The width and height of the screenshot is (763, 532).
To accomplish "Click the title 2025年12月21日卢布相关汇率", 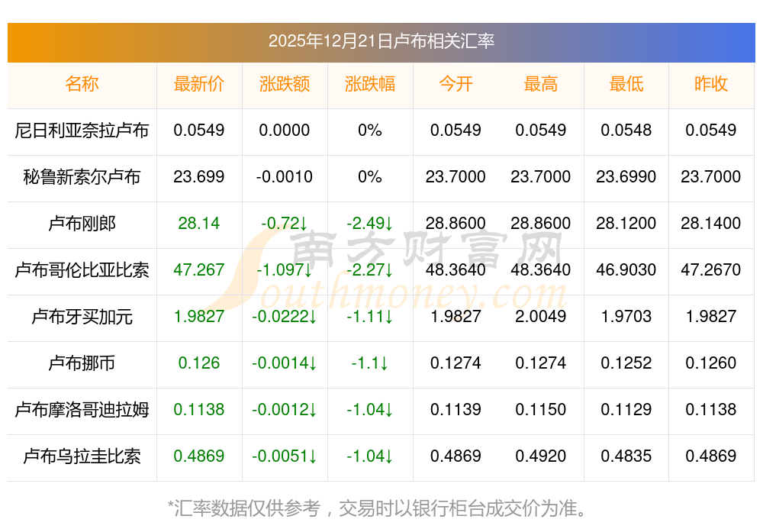I will click(381, 41).
